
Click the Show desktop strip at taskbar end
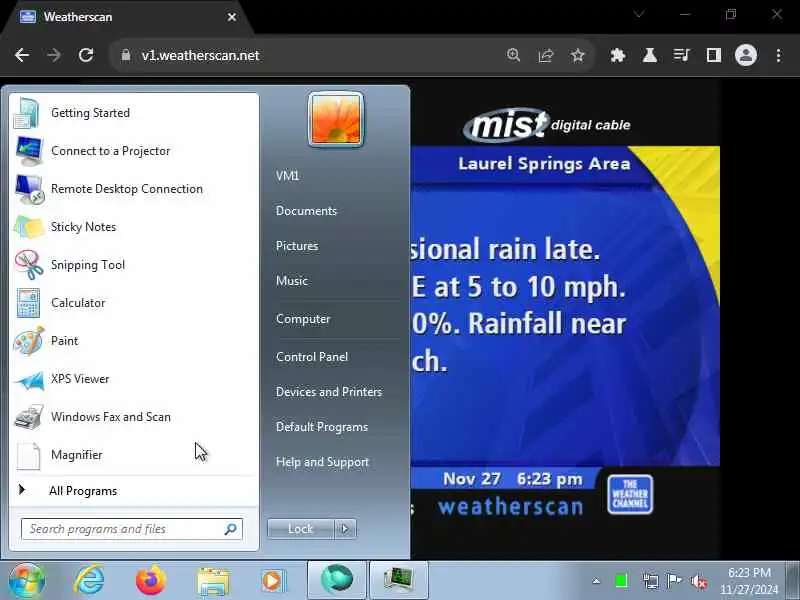tap(792, 581)
